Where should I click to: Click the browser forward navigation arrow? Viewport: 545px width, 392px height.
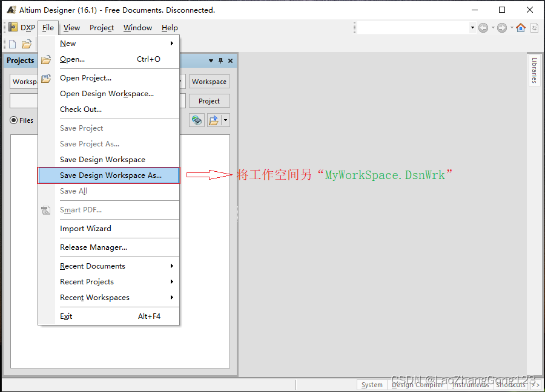501,28
